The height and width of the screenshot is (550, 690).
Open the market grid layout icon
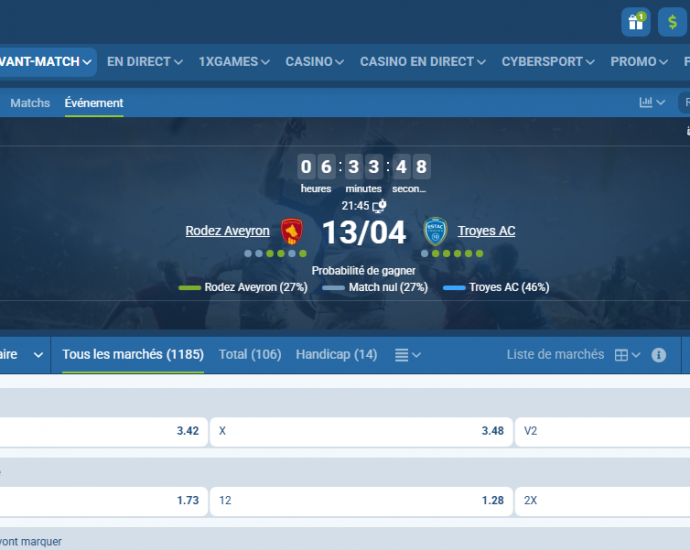[627, 355]
